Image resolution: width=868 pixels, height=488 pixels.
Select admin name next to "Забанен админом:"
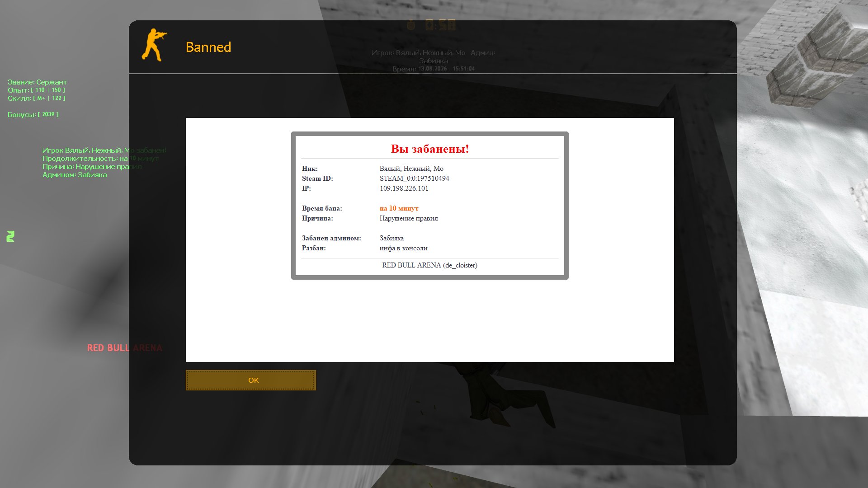pos(392,238)
